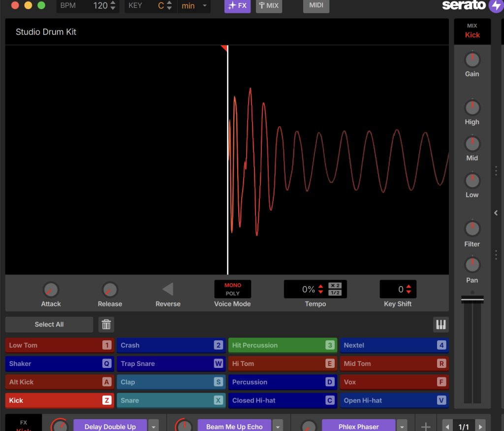Viewport: 504px width, 431px height.
Task: Click the Filter knob
Action: [x=472, y=229]
